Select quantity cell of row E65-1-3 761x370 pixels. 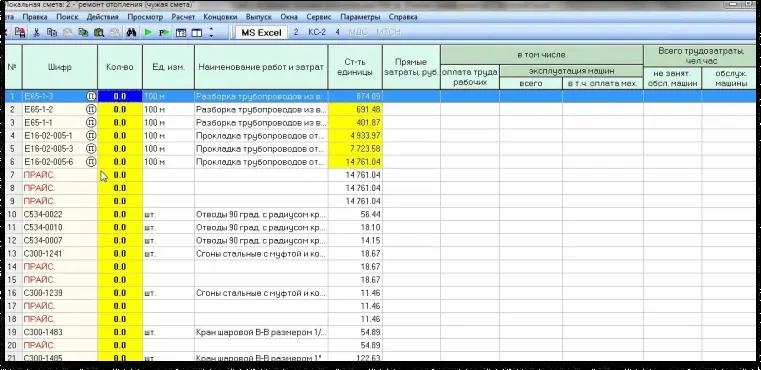pyautogui.click(x=120, y=96)
